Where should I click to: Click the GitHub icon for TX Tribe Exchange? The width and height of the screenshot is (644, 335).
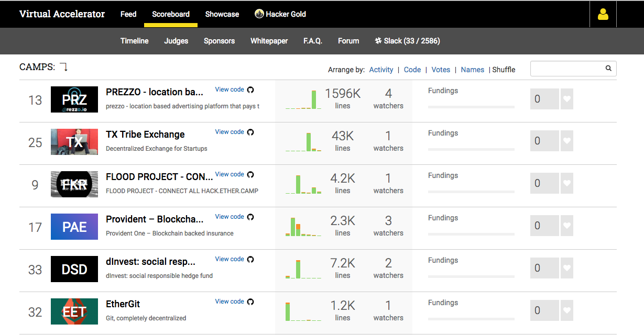pos(250,132)
